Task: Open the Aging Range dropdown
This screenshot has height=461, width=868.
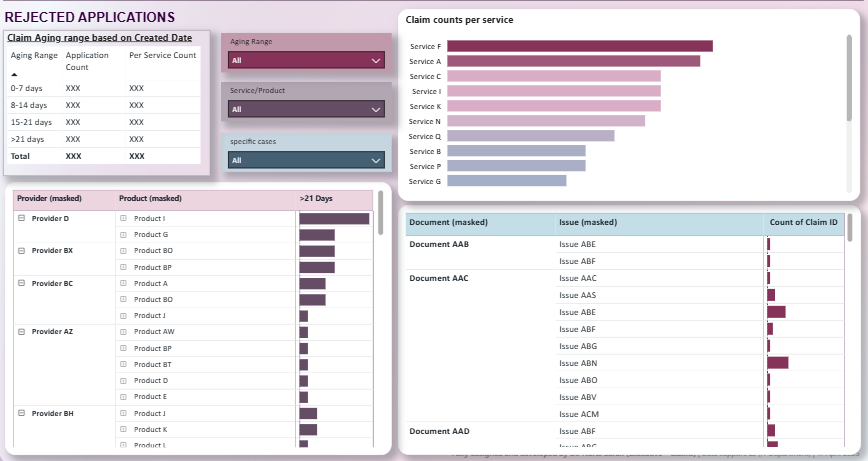Action: tap(306, 60)
